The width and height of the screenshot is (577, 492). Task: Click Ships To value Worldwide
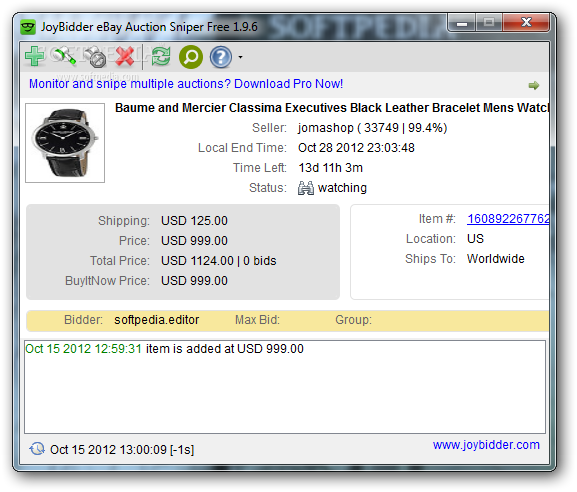[x=496, y=259]
